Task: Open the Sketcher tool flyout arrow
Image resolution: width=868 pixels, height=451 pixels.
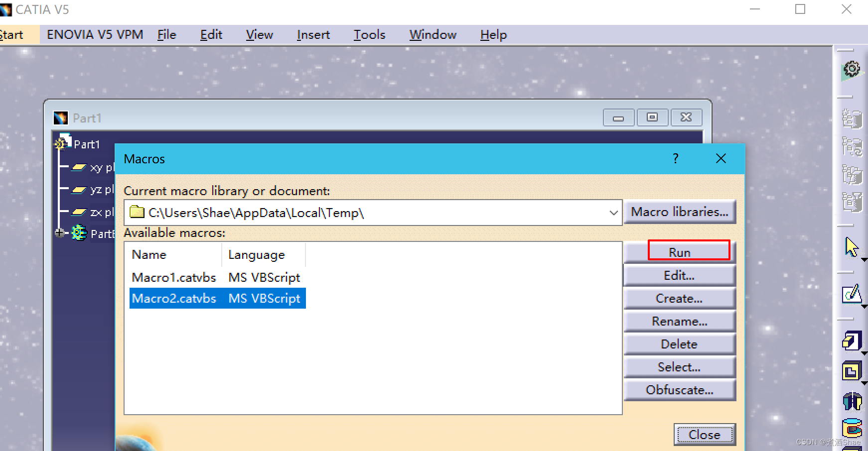Action: (865, 307)
